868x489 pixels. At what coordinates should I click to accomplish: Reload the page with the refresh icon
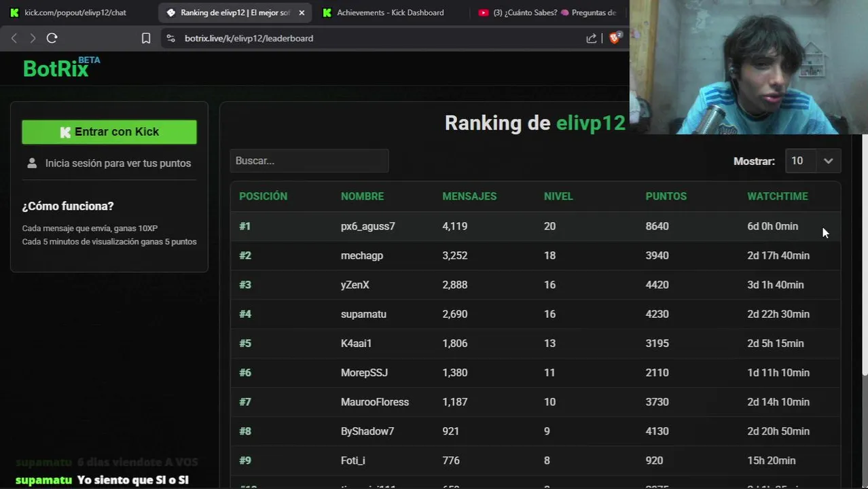52,38
